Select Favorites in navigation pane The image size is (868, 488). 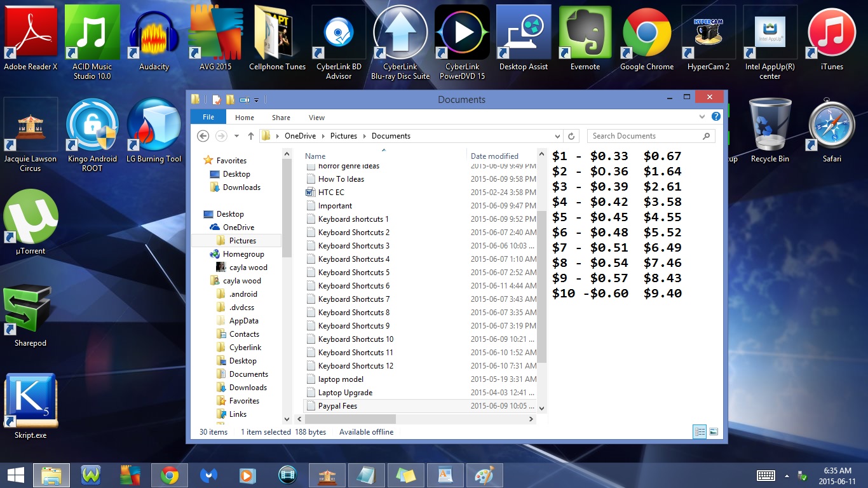(x=231, y=161)
